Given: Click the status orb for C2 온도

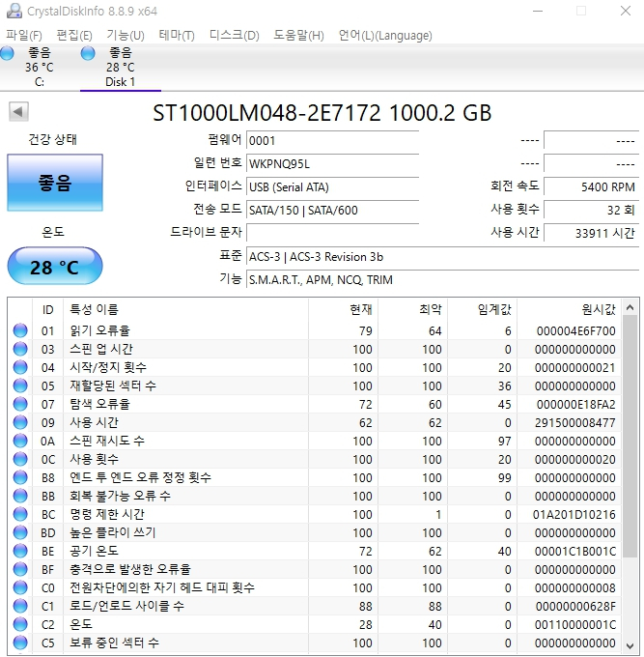Looking at the screenshot, I should tap(20, 624).
